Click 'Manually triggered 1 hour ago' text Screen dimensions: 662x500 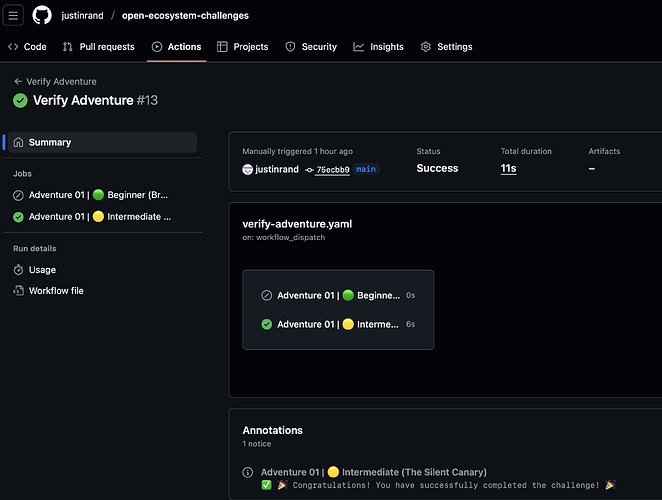coord(297,151)
